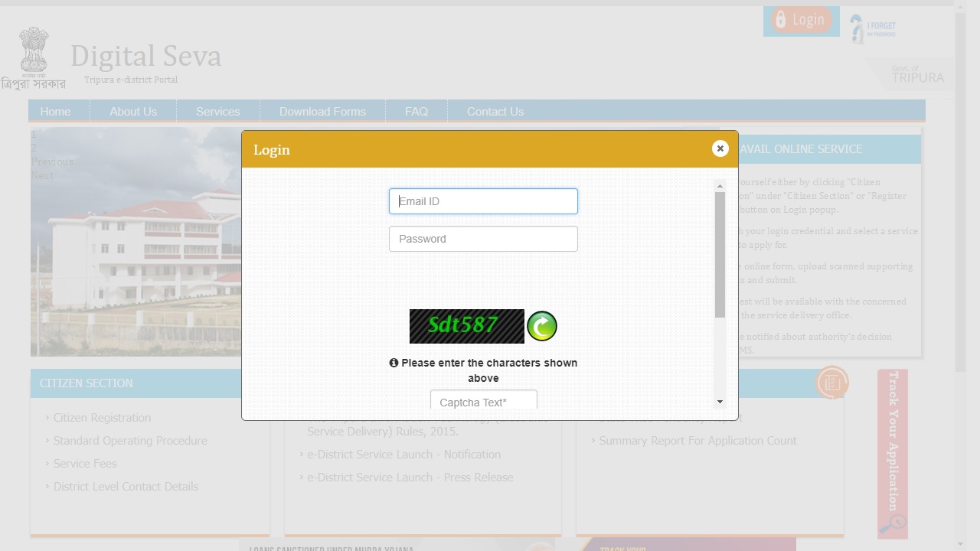Image resolution: width=980 pixels, height=551 pixels.
Task: Open the Citizen Registration link
Action: coord(102,418)
